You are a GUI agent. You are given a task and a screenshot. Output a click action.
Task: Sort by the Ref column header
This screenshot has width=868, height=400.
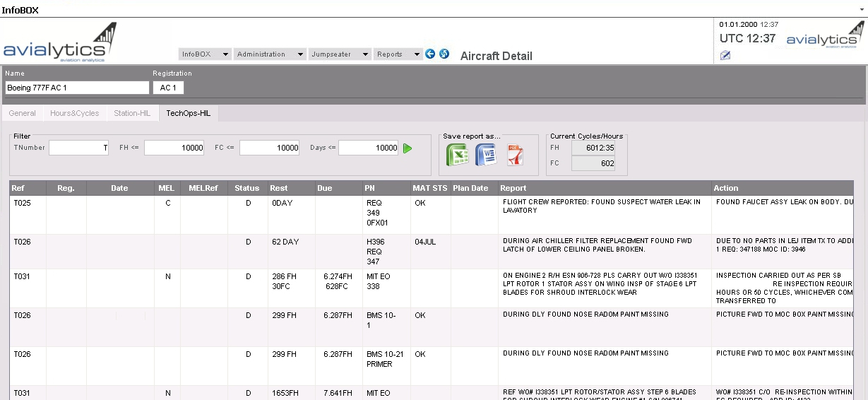tap(28, 188)
